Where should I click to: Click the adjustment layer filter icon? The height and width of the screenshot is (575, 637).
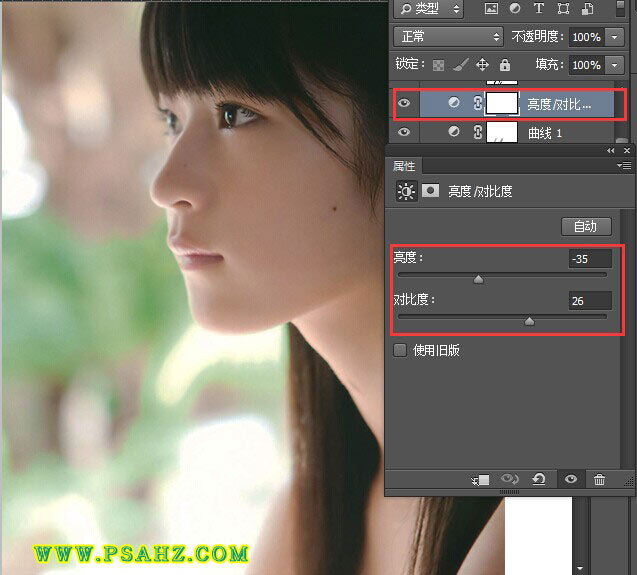(515, 9)
